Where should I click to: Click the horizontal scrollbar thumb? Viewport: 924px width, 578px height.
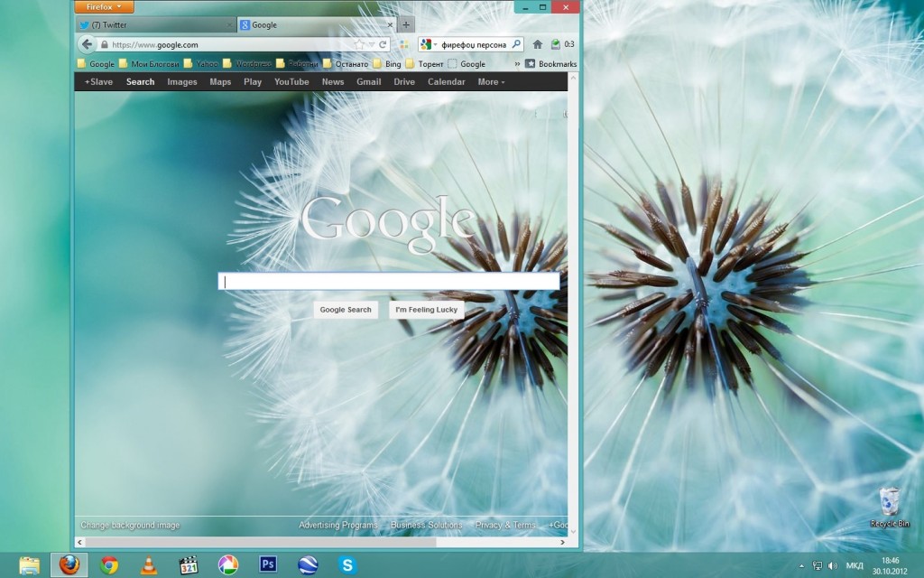[261, 542]
